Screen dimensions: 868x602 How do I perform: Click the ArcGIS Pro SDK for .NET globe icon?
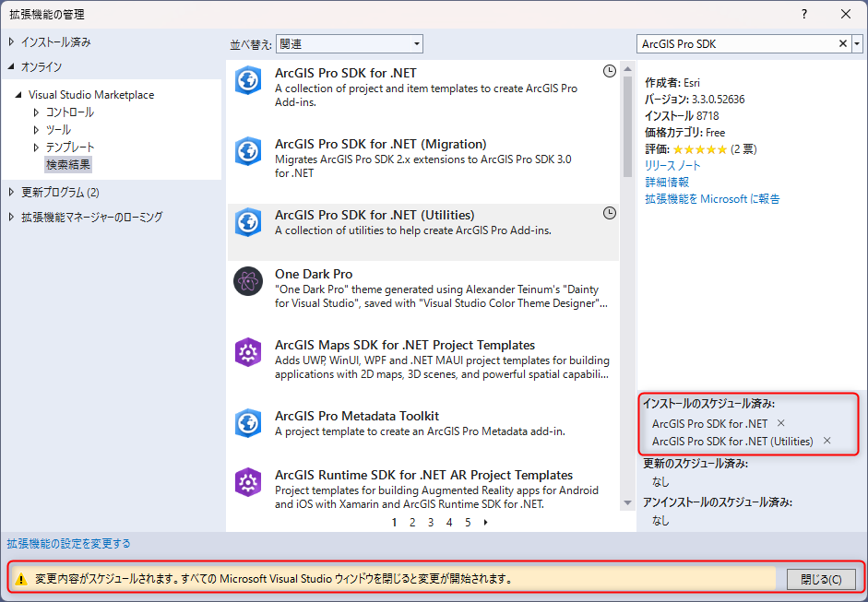click(248, 81)
